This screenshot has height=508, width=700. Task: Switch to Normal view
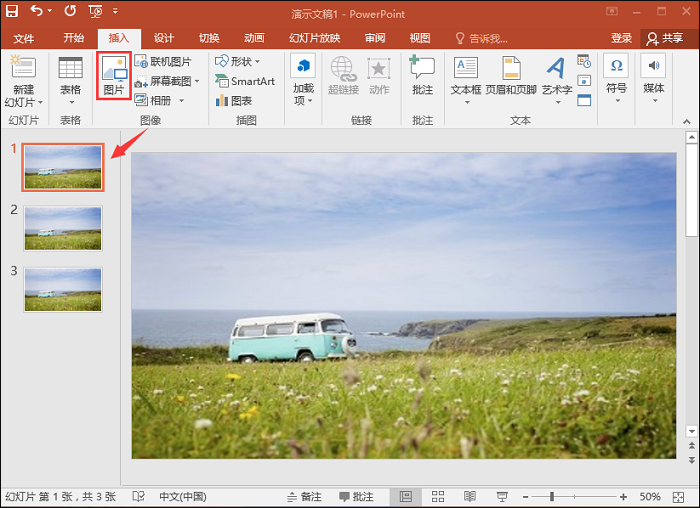point(406,496)
